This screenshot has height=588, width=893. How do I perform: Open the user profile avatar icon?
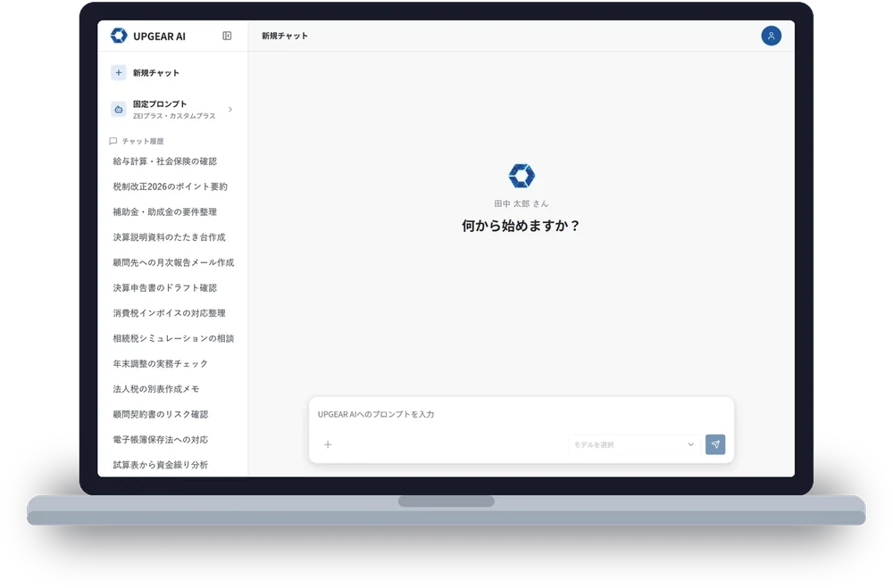tap(771, 36)
